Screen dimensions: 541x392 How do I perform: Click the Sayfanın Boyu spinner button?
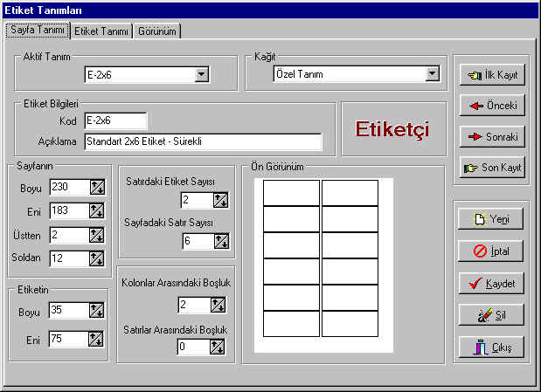pos(96,187)
